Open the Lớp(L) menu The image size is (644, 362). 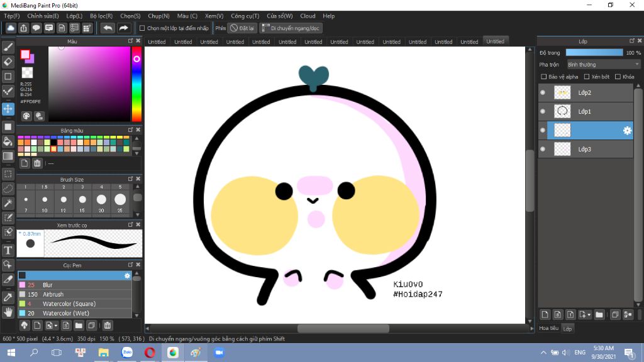click(74, 16)
